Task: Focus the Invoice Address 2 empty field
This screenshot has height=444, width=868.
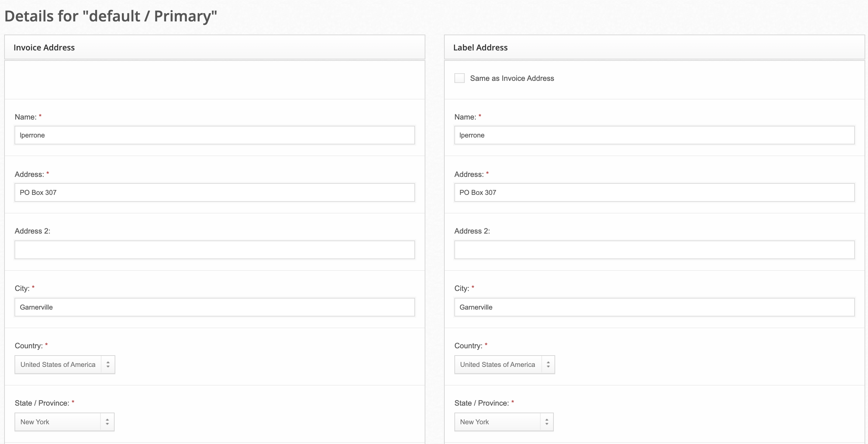Action: [x=214, y=250]
